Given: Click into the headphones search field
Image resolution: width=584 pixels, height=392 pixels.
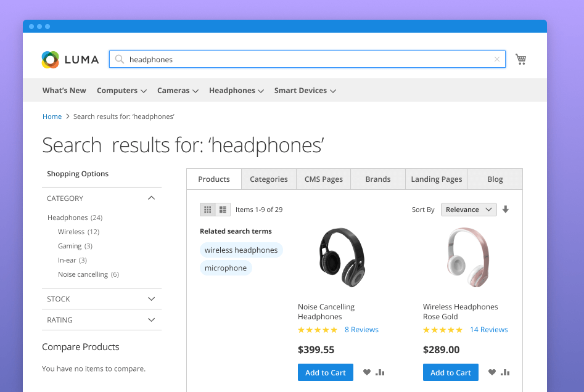Looking at the screenshot, I should tap(307, 59).
